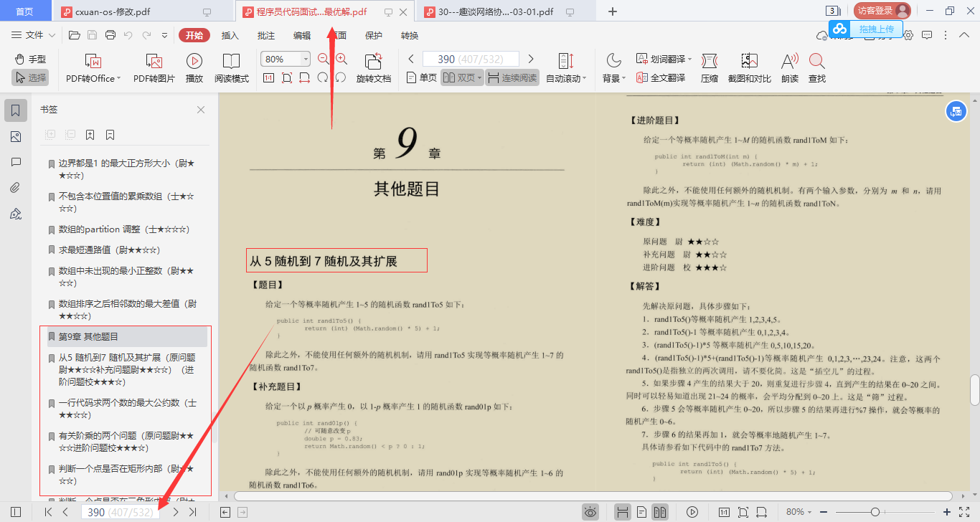Viewport: 980px width, 522px height.
Task: Open zoom percentage dropdown in status bar
Action: pos(799,512)
